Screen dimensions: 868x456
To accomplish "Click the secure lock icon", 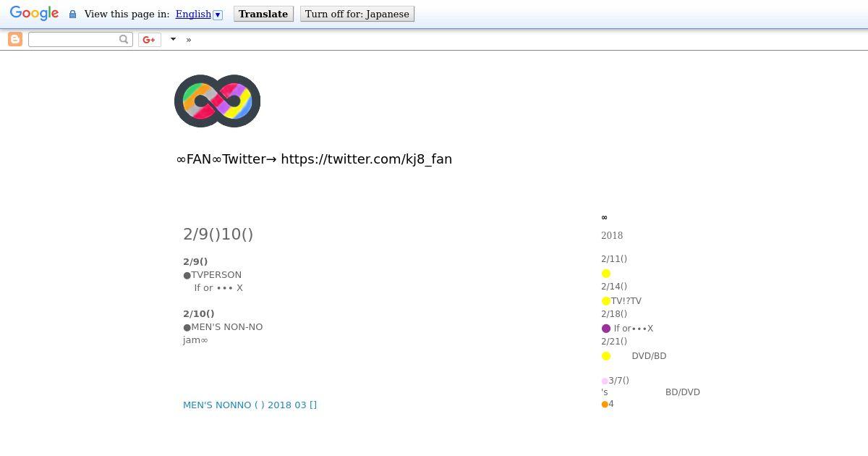I will point(72,14).
